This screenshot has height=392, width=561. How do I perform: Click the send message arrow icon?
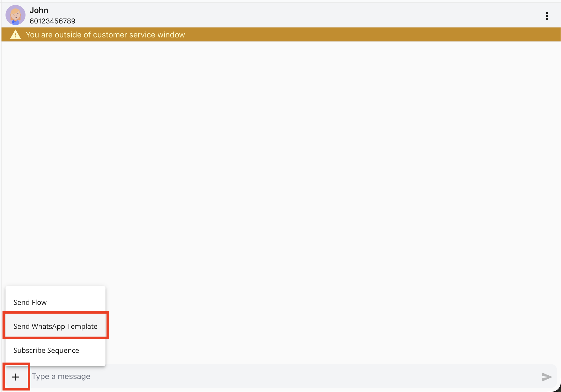tap(546, 377)
